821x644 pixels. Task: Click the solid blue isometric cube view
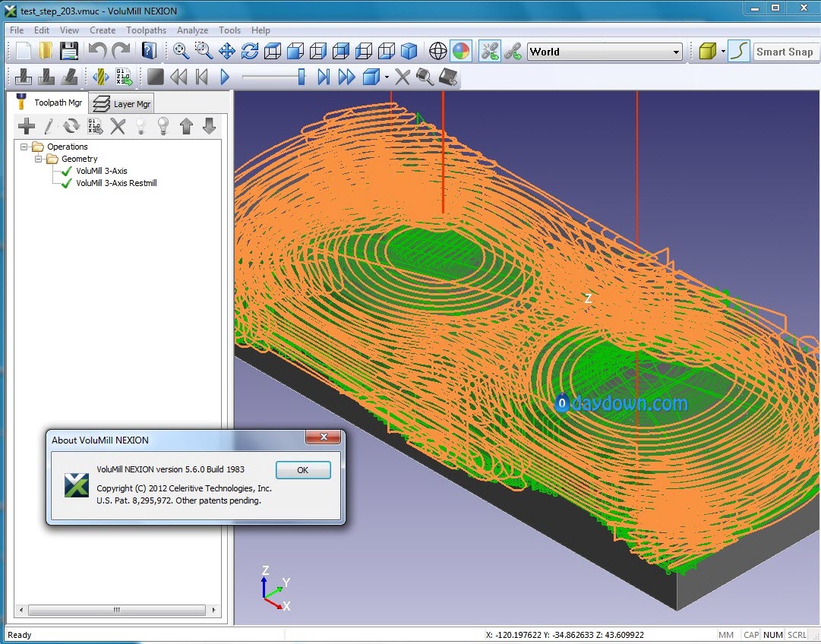(409, 52)
